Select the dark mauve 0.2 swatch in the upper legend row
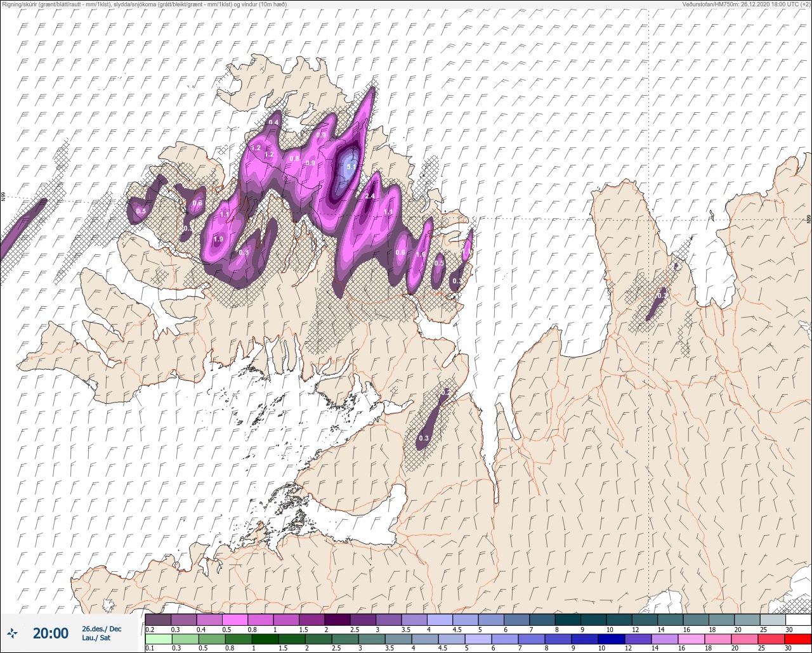 point(158,619)
